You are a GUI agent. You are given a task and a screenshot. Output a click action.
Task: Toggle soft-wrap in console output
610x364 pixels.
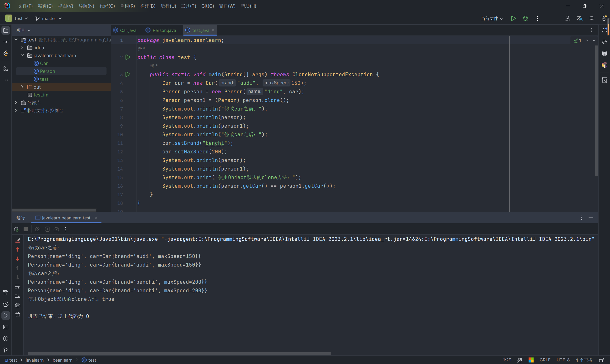pos(18,287)
